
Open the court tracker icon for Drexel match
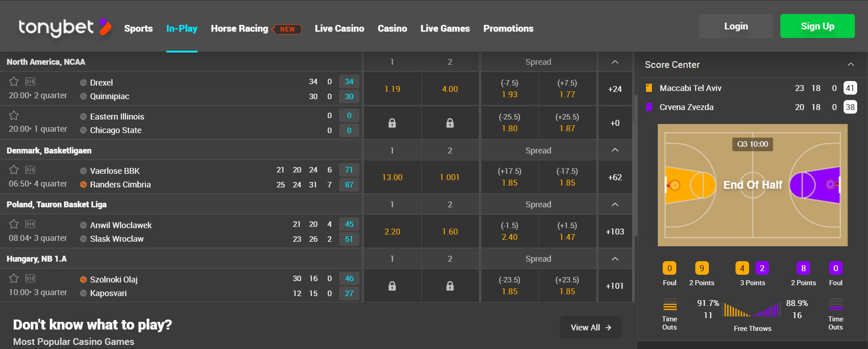point(30,82)
